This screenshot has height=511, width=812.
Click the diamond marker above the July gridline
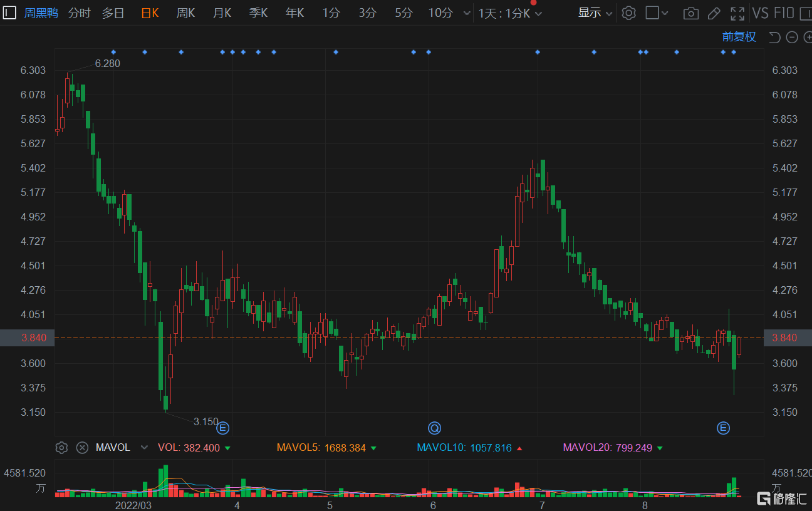click(x=538, y=52)
